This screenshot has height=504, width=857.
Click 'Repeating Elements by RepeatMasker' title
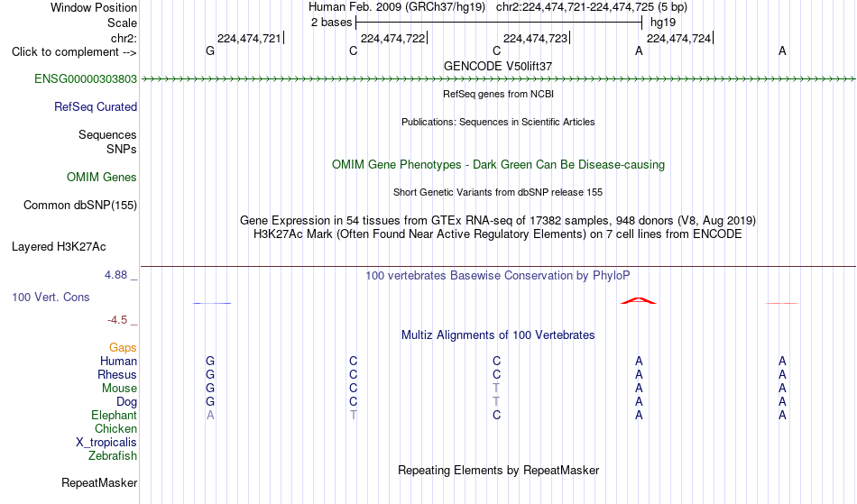coord(498,471)
